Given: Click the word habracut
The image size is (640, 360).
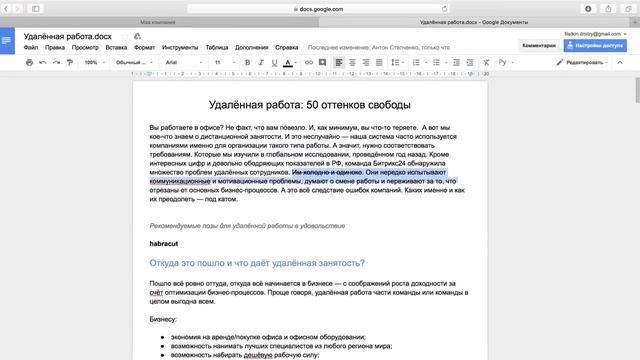Looking at the screenshot, I should [x=164, y=244].
